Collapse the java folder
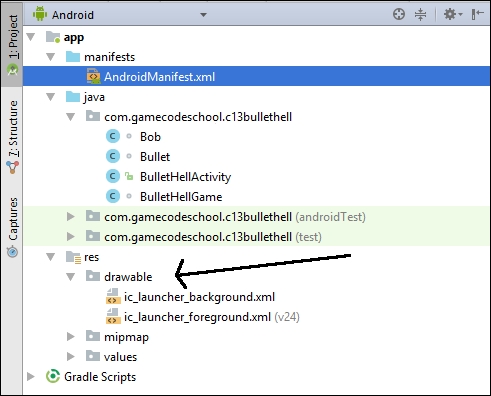Image resolution: width=491 pixels, height=396 pixels. [51, 97]
